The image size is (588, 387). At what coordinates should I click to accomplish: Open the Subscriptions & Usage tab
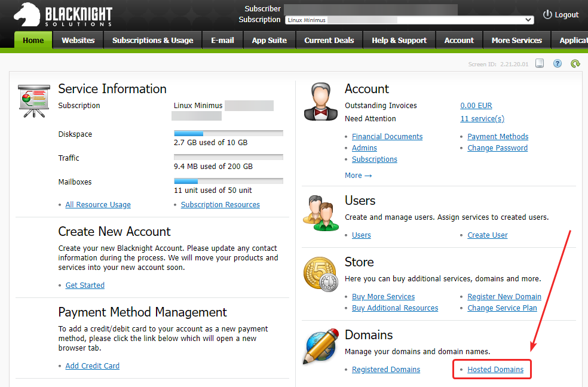pos(152,40)
